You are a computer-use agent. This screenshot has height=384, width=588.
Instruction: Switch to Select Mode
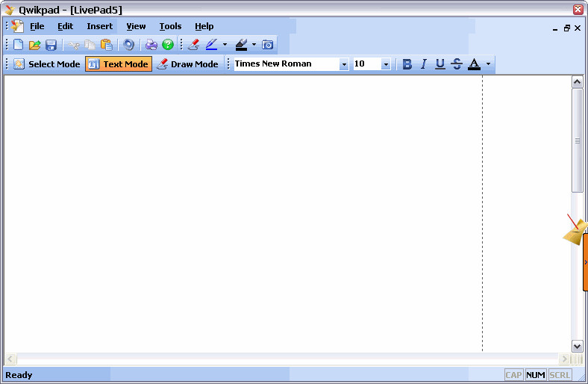[x=47, y=64]
